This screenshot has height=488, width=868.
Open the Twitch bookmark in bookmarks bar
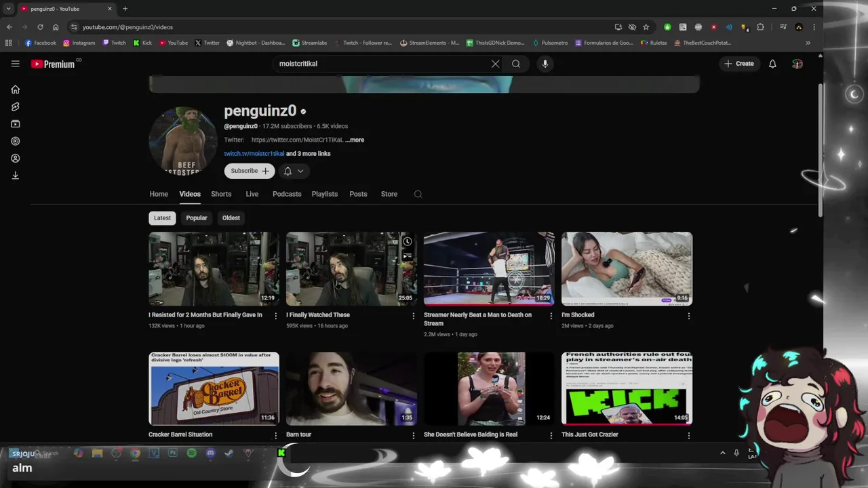114,43
